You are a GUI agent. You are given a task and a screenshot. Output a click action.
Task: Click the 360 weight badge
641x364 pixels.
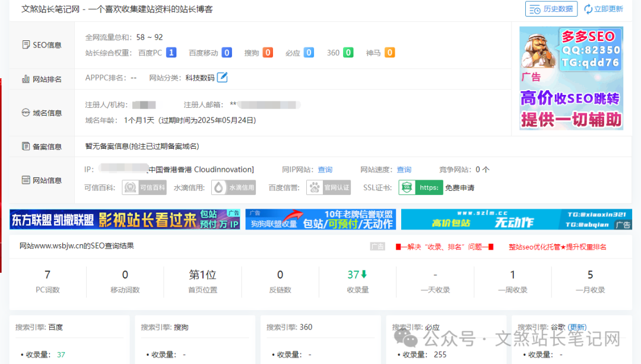point(348,53)
